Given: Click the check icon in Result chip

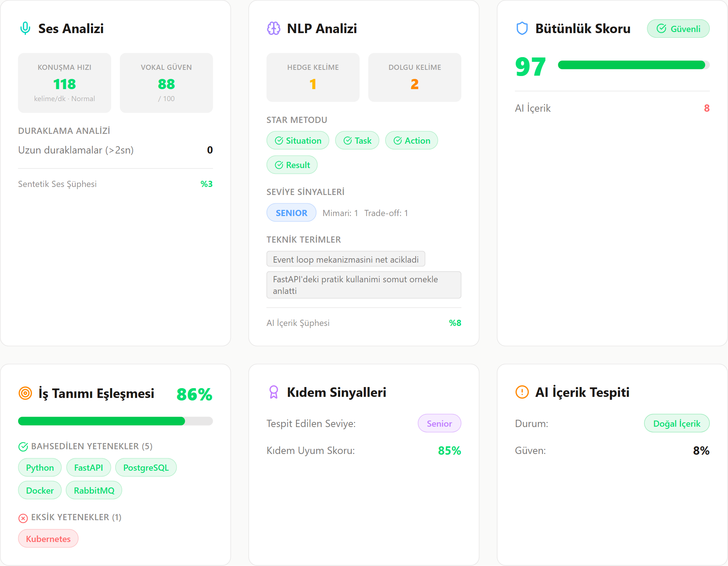Looking at the screenshot, I should click(x=279, y=165).
